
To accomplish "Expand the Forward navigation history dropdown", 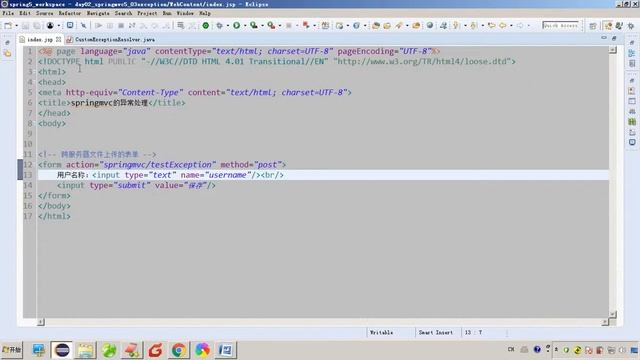I will 529,26.
